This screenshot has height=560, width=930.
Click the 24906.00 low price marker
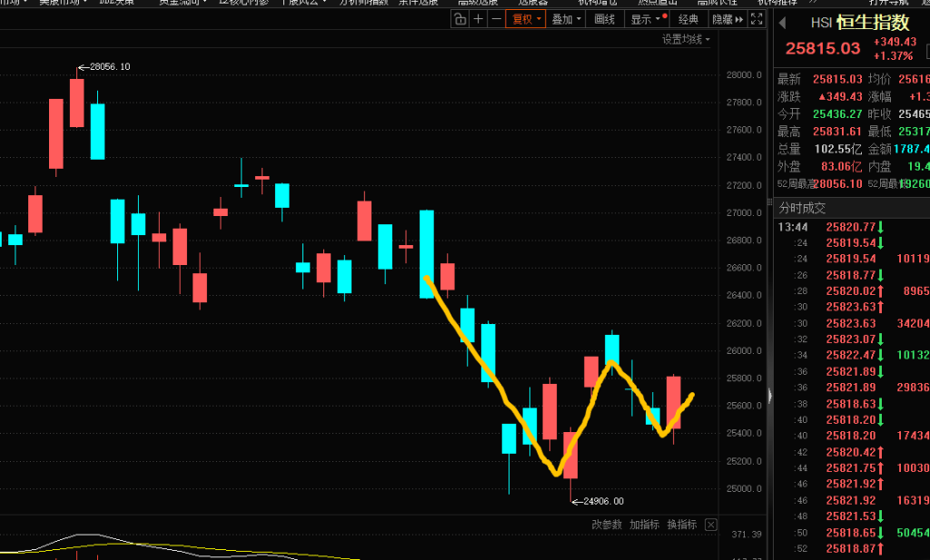click(x=604, y=501)
